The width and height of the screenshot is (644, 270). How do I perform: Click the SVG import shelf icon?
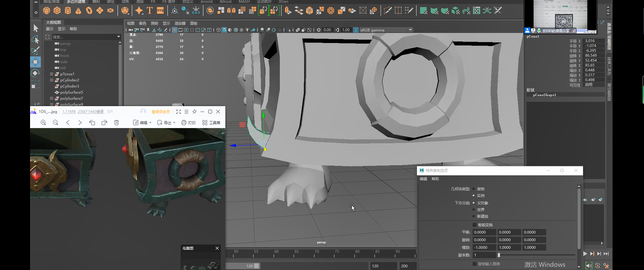click(x=160, y=11)
